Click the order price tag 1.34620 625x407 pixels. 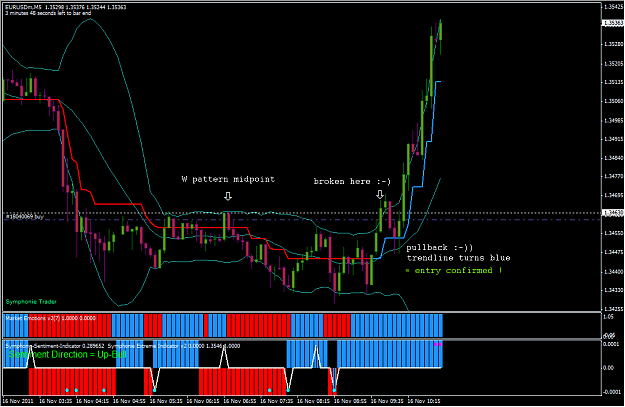[613, 213]
